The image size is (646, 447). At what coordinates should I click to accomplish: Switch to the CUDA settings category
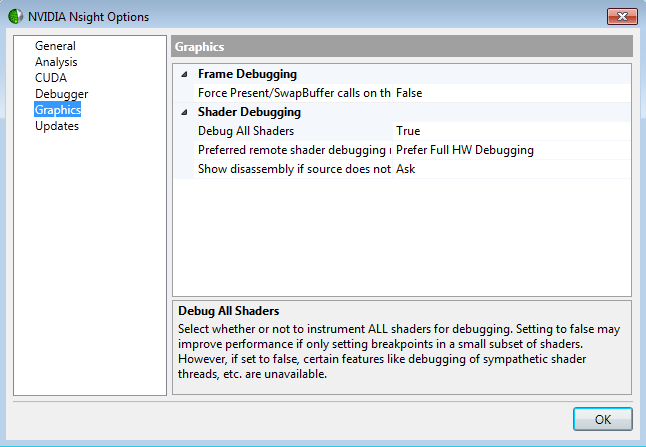tap(51, 78)
